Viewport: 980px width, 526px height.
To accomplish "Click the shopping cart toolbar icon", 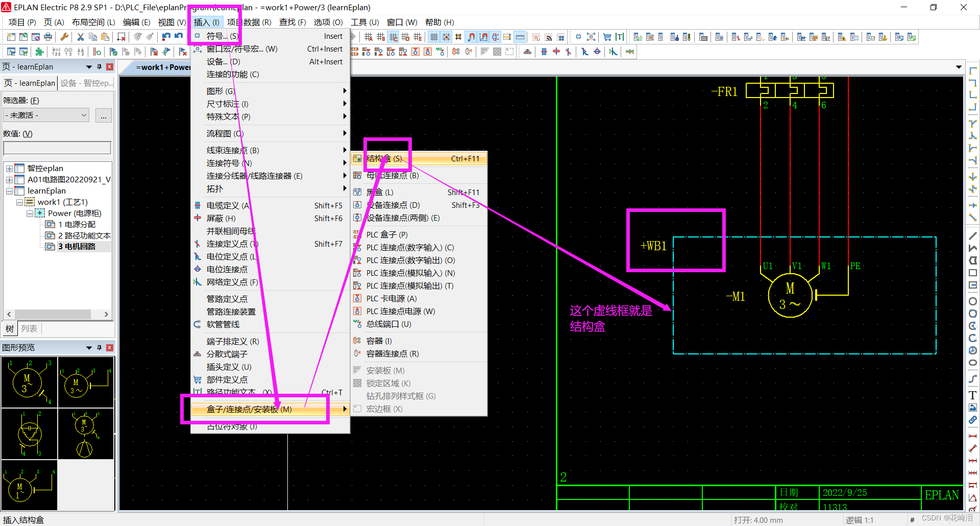I will point(607,37).
